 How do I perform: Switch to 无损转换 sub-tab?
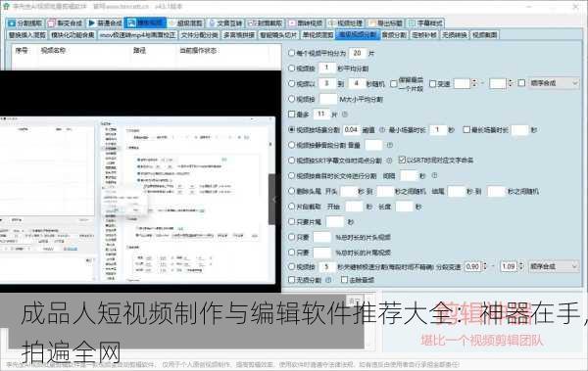455,35
